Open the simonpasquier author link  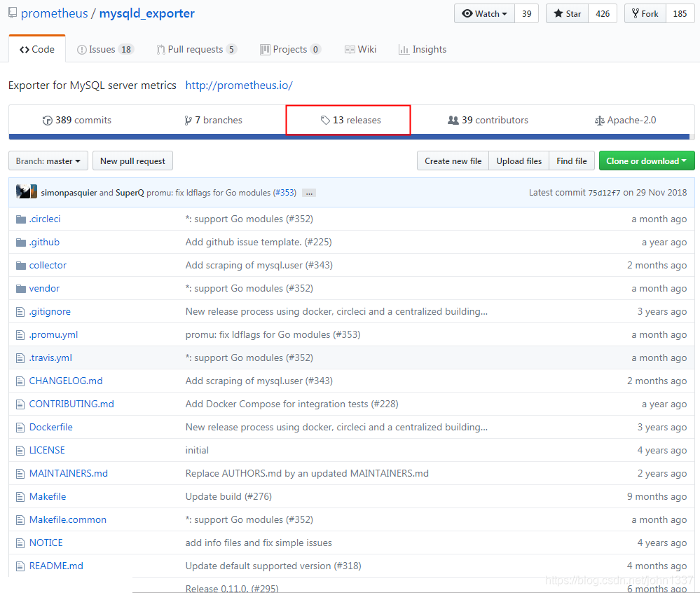[69, 193]
